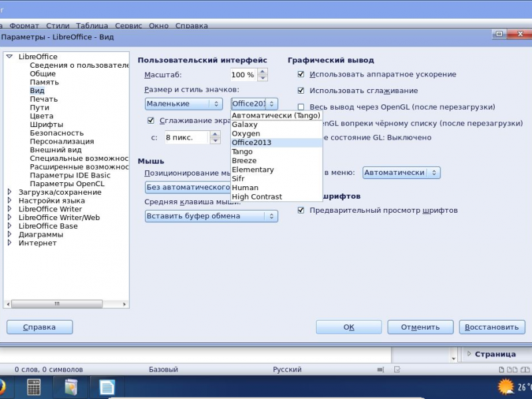
Task: Toggle screen font smoothing checkbox
Action: (151, 120)
